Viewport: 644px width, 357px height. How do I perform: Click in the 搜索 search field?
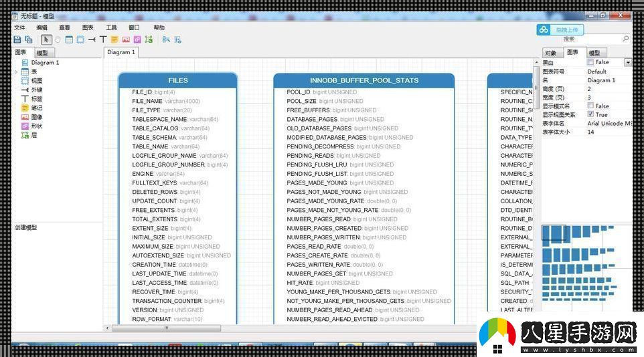(x=582, y=39)
